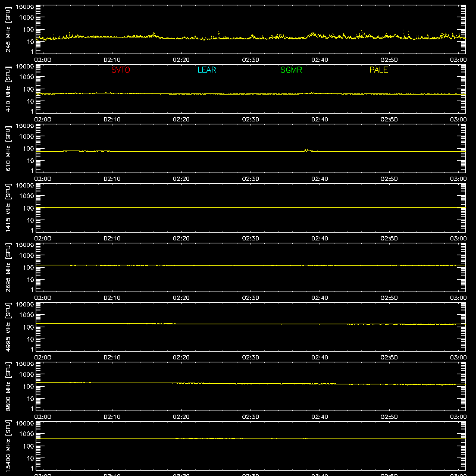Viewport: 476px width, 476px height.
Task: Click the 03:00 tick label under the 4995 MHz plot
Action: click(x=458, y=358)
